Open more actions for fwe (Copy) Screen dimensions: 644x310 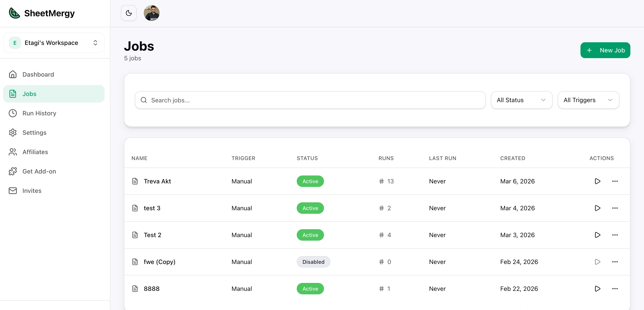615,262
